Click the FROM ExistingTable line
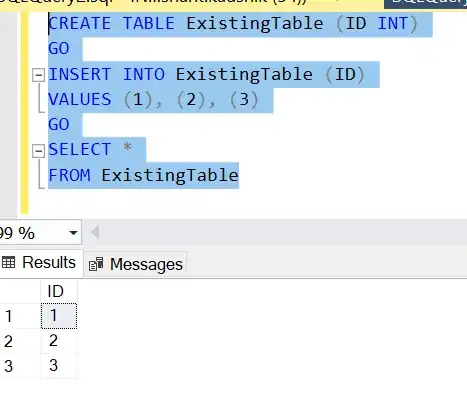Viewport: 467px width, 415px height. pos(144,176)
